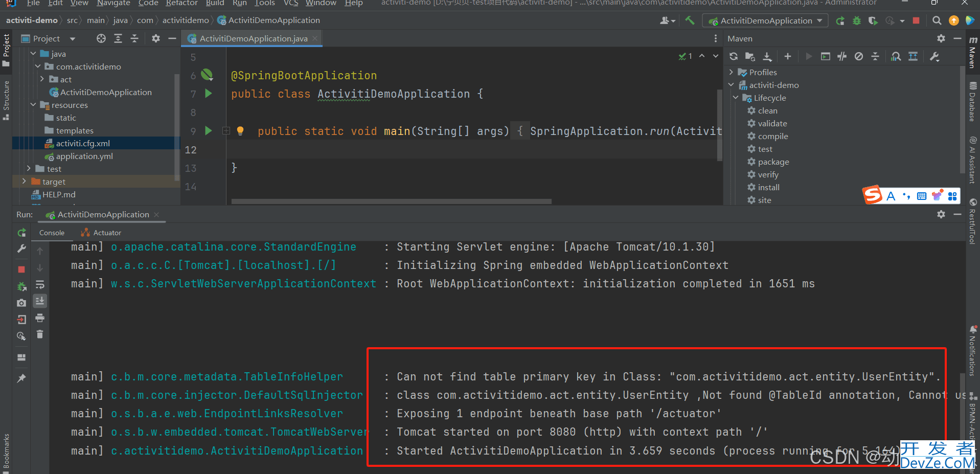The height and width of the screenshot is (474, 980).
Task: Toggle Maven offline mode
Action: click(842, 56)
